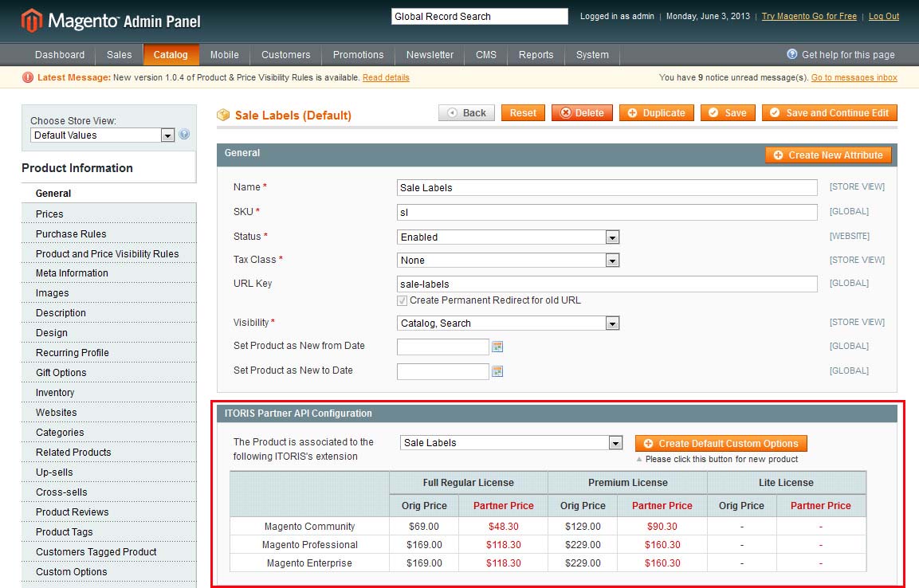This screenshot has width=919, height=588.
Task: Click Save and Continue Edit
Action: 829,113
